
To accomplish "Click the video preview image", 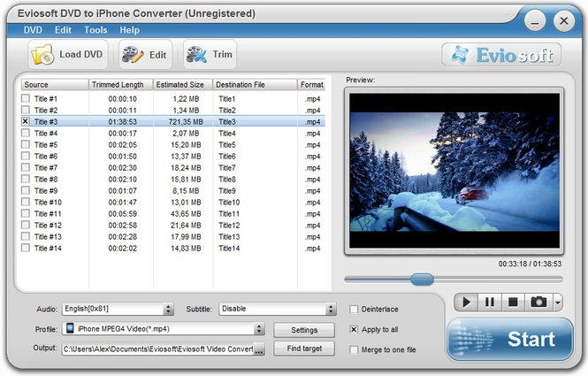I will [x=454, y=171].
